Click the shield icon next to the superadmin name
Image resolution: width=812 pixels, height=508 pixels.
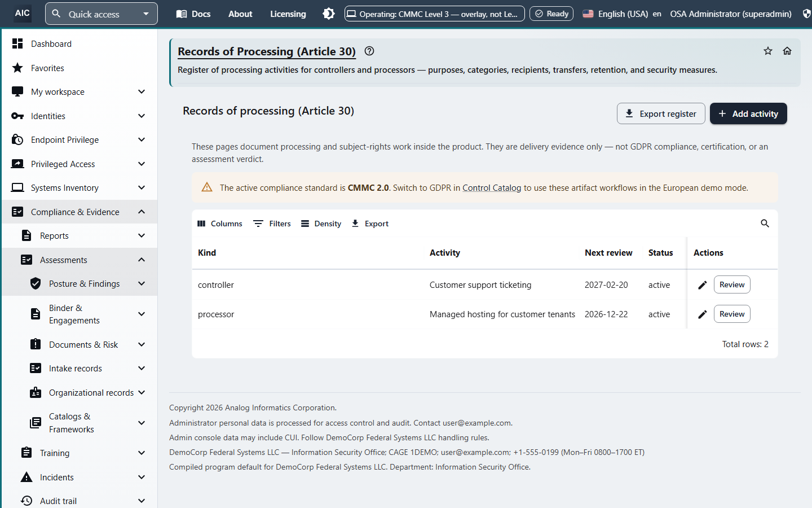(807, 14)
